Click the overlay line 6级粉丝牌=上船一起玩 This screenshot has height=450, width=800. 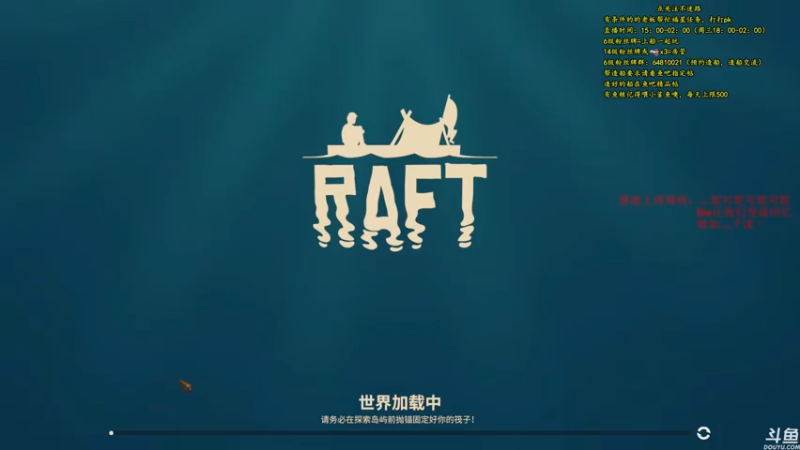click(x=641, y=41)
